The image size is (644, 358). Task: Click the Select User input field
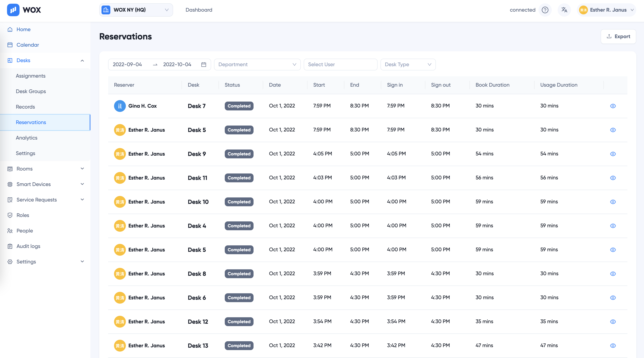click(340, 65)
